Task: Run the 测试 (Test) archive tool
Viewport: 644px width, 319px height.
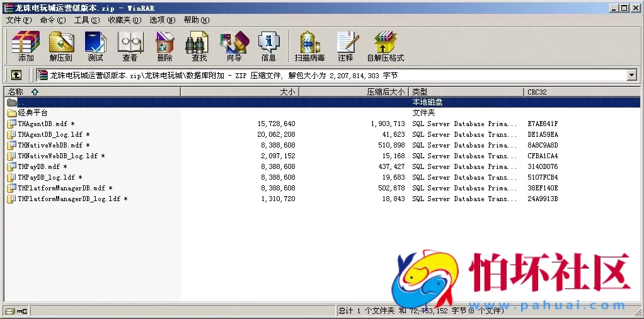Action: click(95, 46)
